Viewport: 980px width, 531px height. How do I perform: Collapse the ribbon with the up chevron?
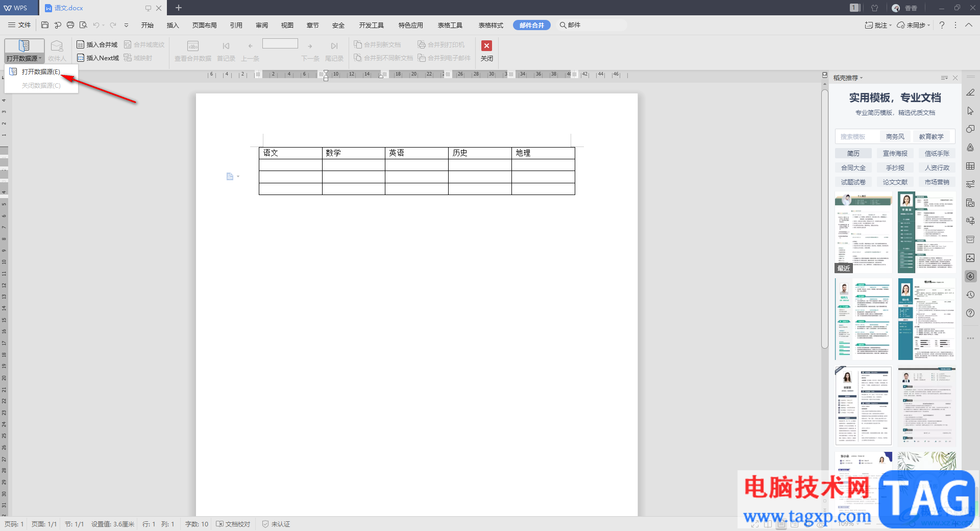968,25
